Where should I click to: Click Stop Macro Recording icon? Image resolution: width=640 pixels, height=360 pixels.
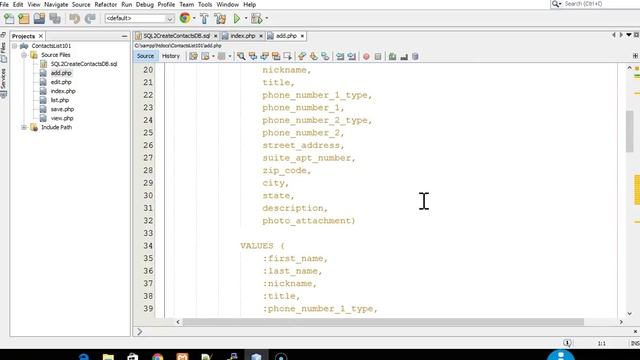click(378, 56)
